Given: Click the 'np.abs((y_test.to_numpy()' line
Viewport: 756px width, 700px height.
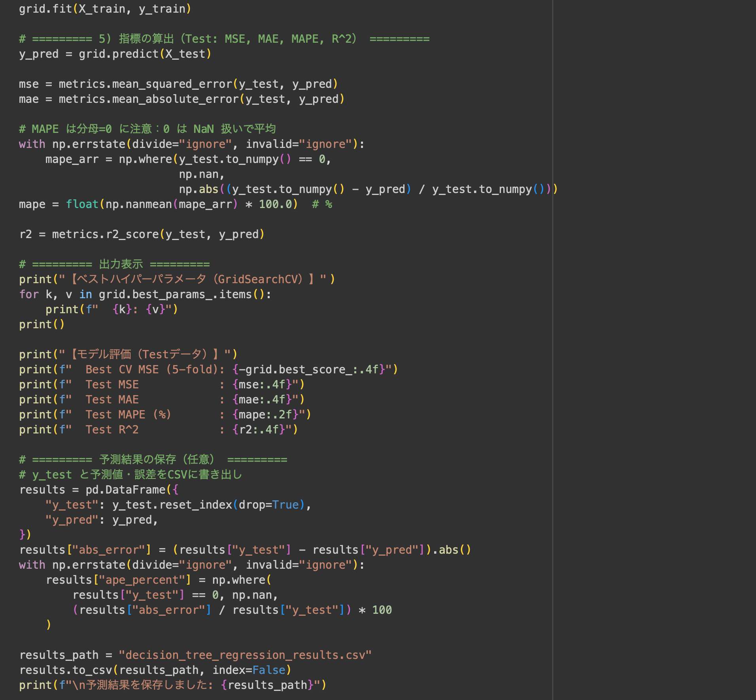Looking at the screenshot, I should [368, 189].
